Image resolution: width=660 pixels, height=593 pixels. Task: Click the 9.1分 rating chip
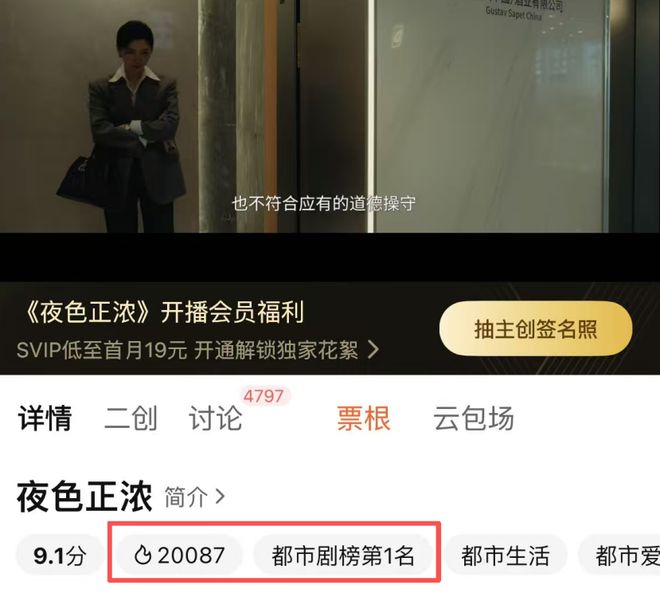coord(60,555)
